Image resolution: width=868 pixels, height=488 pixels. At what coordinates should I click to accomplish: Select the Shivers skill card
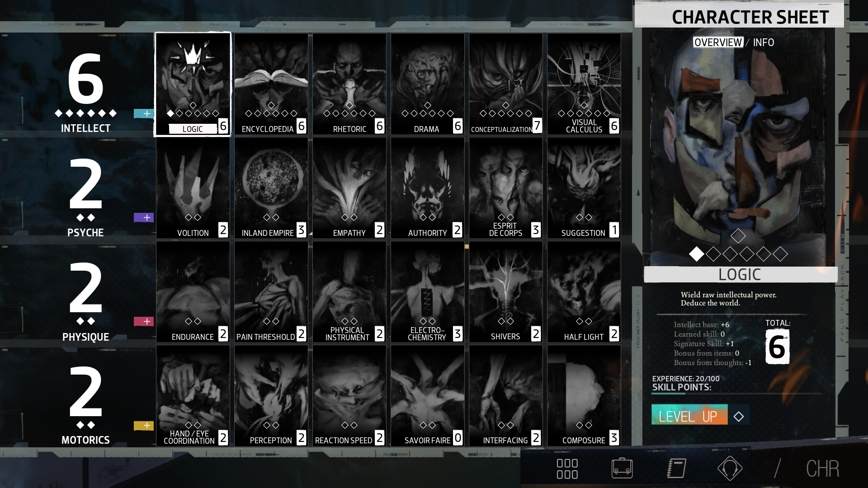505,291
